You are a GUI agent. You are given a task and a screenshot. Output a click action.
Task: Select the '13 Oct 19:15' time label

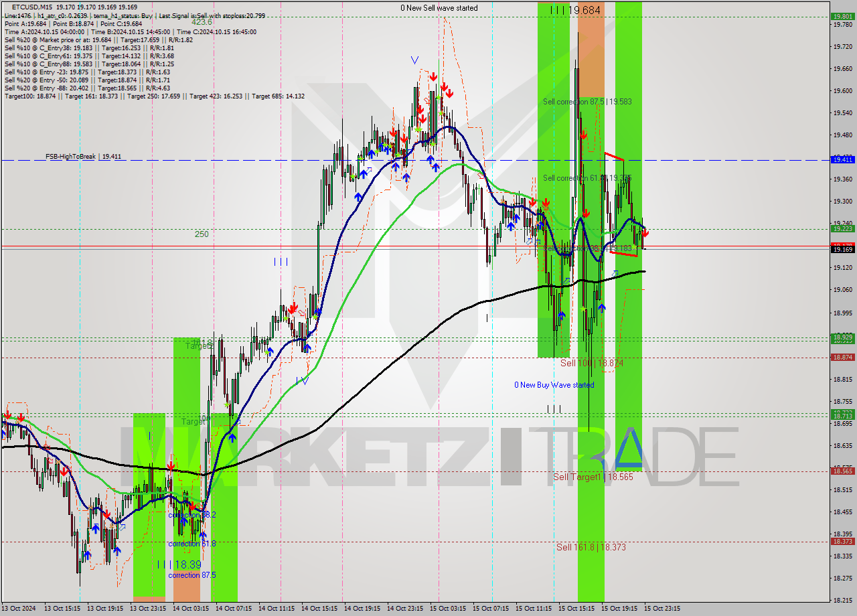point(104,609)
